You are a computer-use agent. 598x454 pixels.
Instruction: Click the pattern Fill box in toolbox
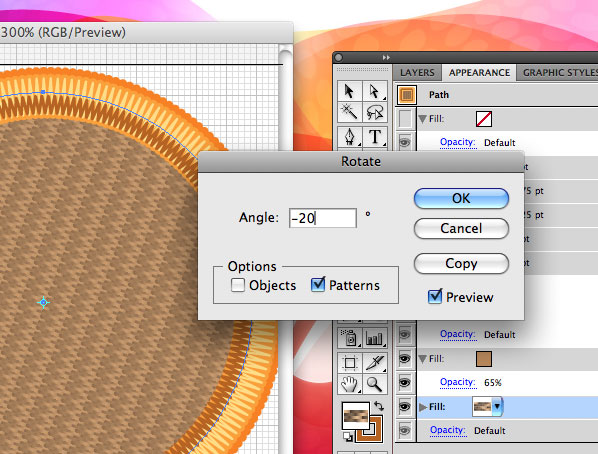point(355,415)
